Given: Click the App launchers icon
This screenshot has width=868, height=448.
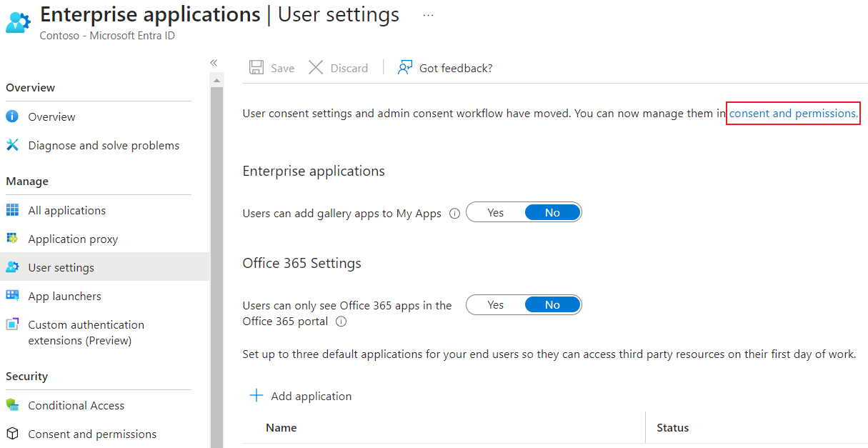Looking at the screenshot, I should pos(12,295).
